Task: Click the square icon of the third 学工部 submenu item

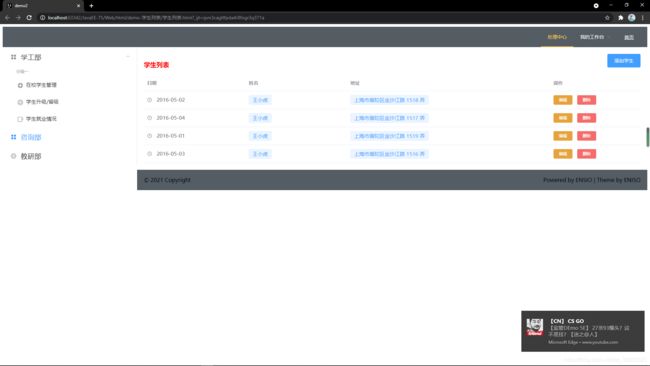Action: click(x=20, y=119)
